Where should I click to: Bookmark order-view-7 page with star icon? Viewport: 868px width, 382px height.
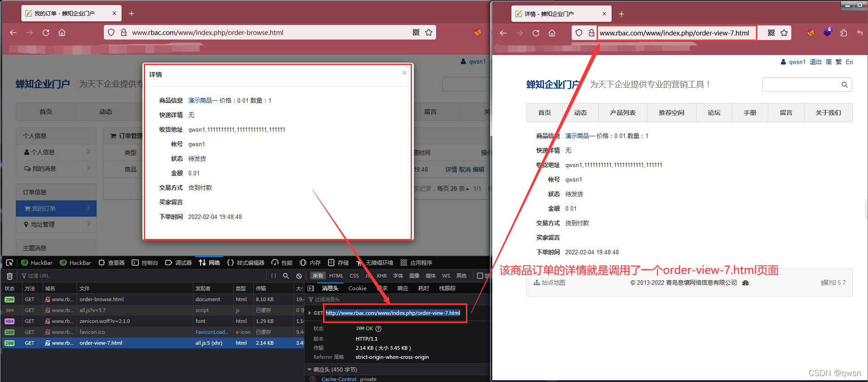point(784,33)
